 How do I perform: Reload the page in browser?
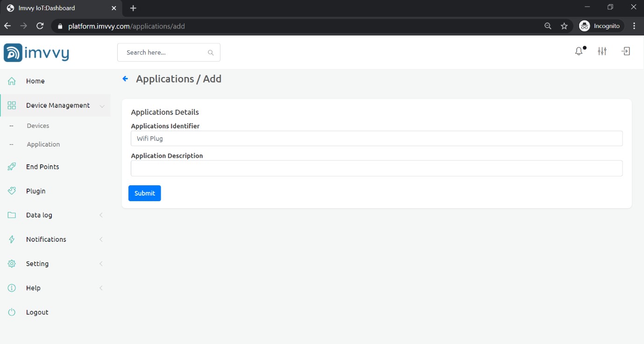coord(40,26)
